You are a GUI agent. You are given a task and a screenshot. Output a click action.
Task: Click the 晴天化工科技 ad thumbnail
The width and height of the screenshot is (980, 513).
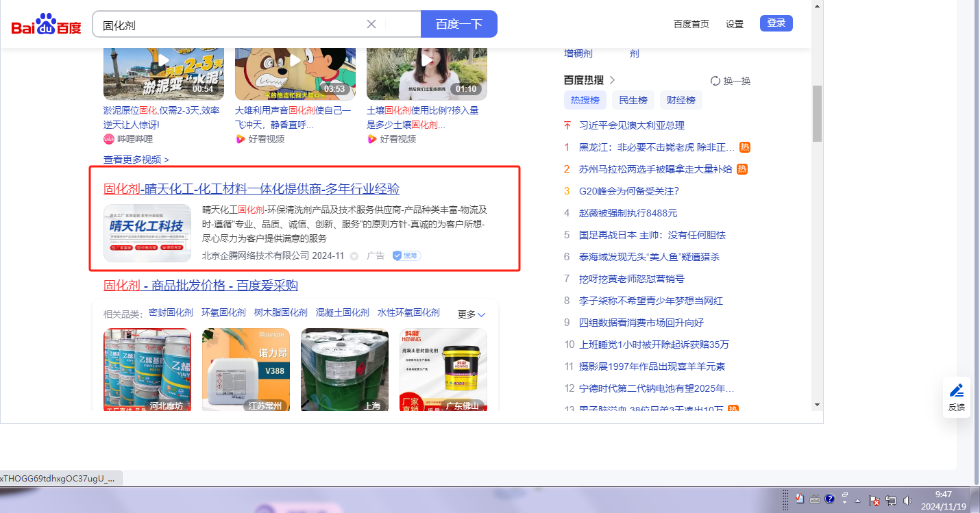point(147,233)
